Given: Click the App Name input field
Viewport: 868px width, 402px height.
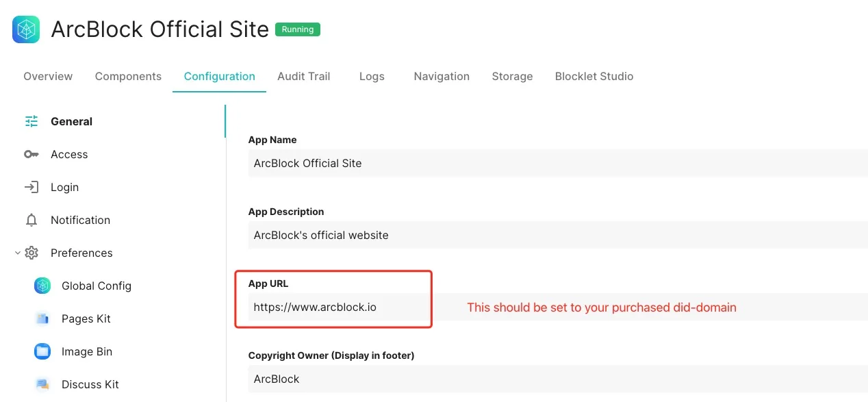Looking at the screenshot, I should pyautogui.click(x=558, y=163).
